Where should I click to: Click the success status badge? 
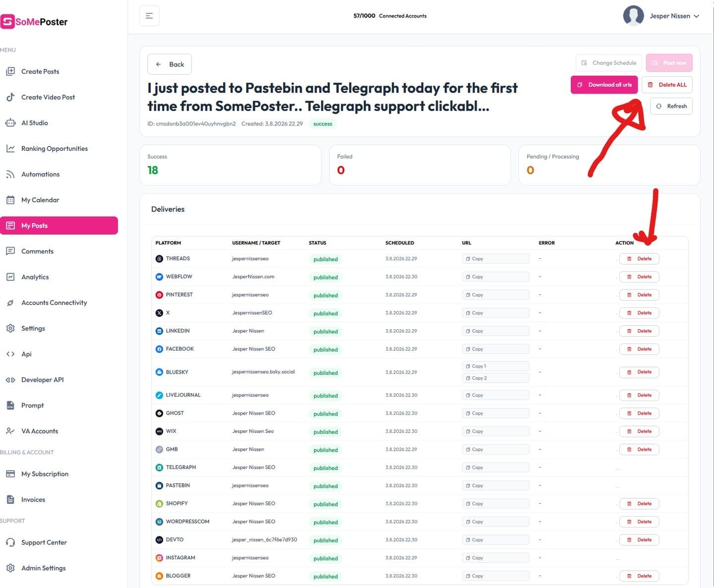(x=323, y=124)
